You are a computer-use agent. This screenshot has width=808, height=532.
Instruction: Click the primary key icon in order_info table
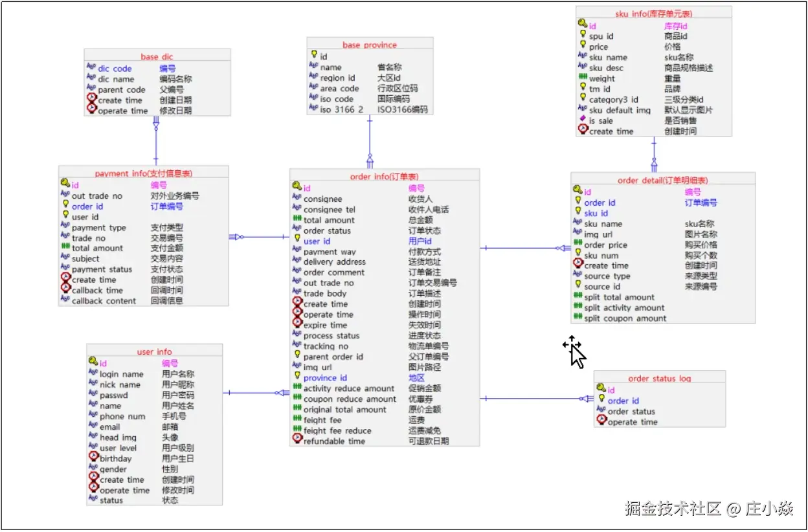click(x=297, y=188)
